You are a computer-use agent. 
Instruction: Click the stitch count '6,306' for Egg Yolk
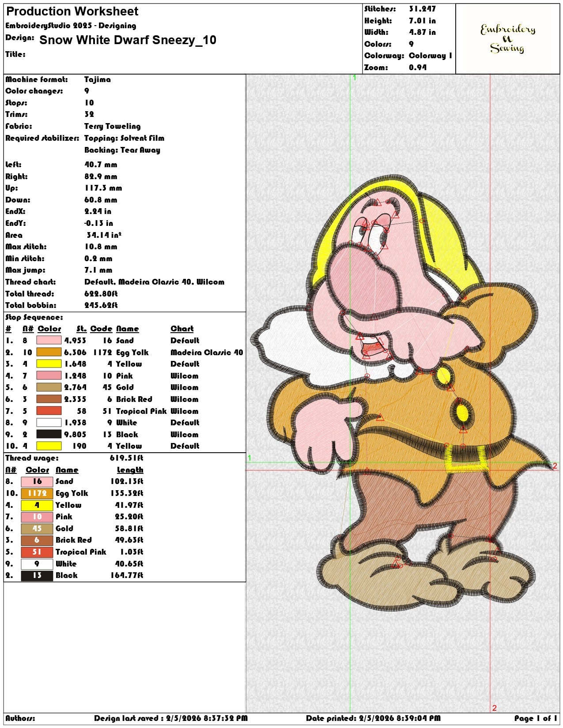(x=75, y=352)
